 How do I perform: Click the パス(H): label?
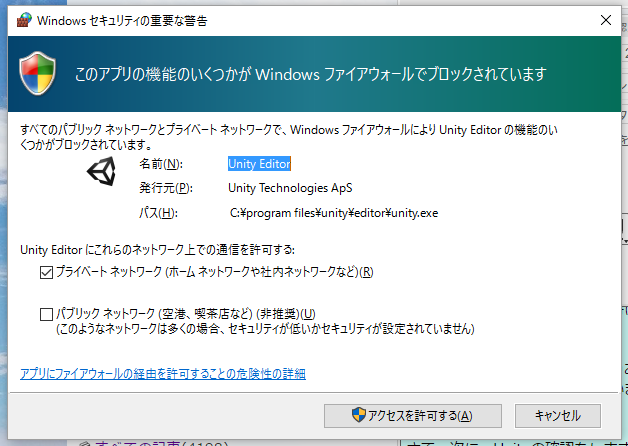pos(158,213)
